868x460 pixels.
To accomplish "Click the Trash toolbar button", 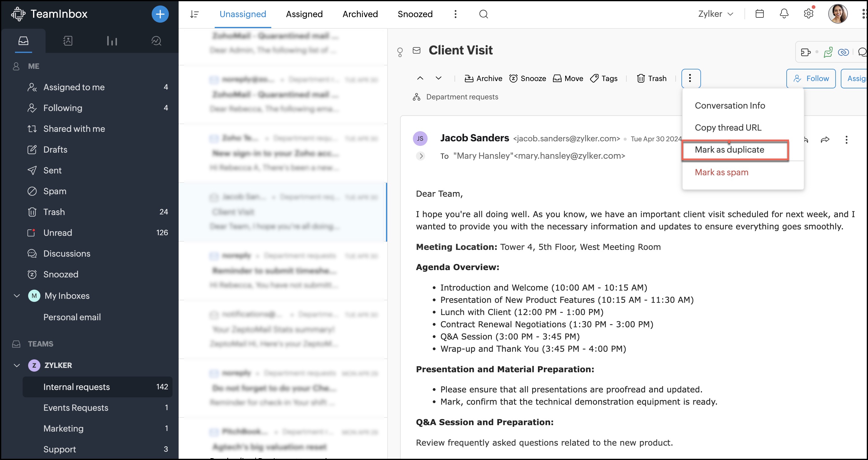I will click(652, 79).
